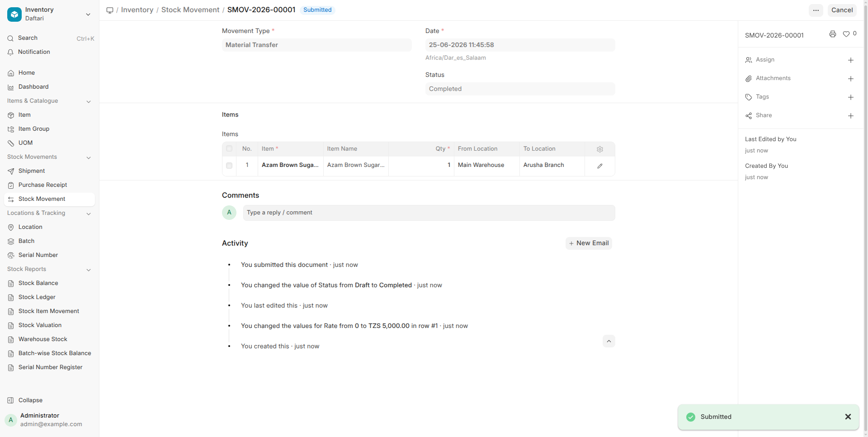Click the heart like icon
Image resolution: width=868 pixels, height=437 pixels.
pos(846,34)
